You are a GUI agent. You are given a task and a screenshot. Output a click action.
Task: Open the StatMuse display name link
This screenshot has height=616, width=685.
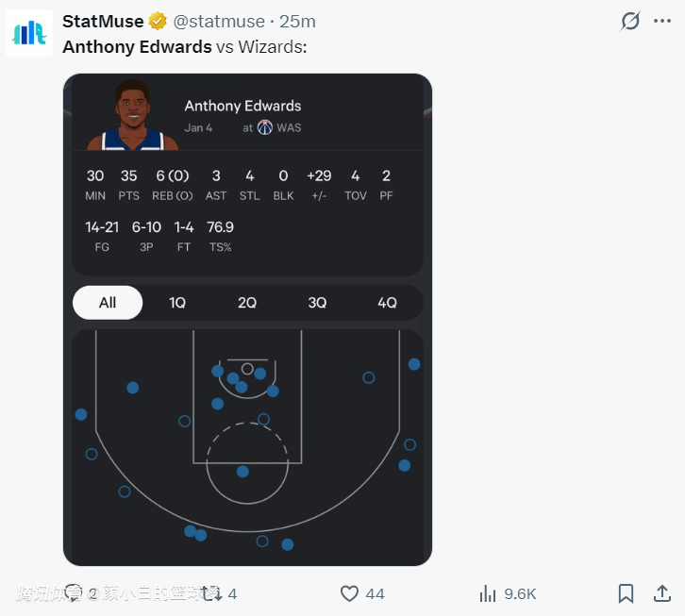pos(103,22)
